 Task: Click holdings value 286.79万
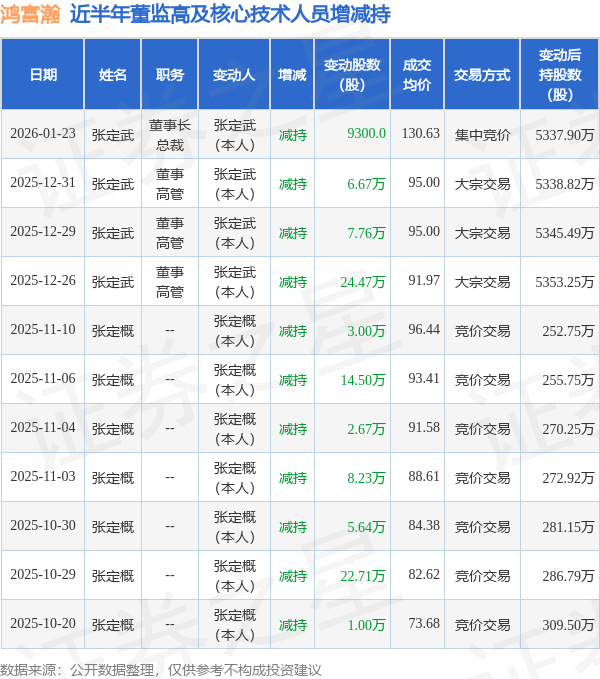click(x=568, y=575)
